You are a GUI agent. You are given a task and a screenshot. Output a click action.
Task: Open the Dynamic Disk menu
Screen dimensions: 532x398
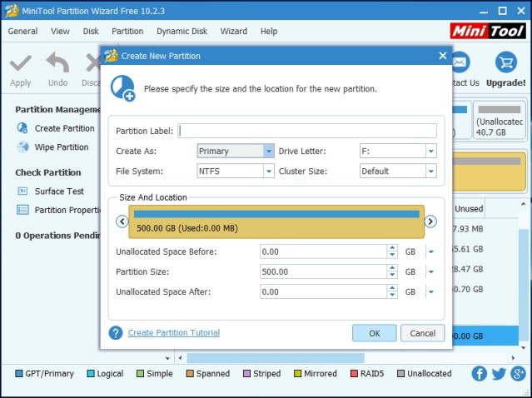pyautogui.click(x=181, y=31)
